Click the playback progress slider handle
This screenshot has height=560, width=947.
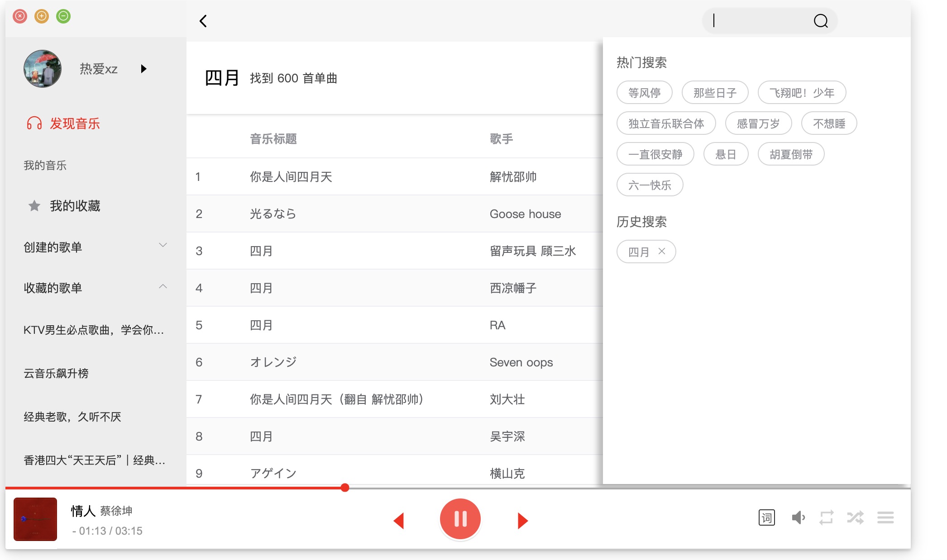(345, 488)
